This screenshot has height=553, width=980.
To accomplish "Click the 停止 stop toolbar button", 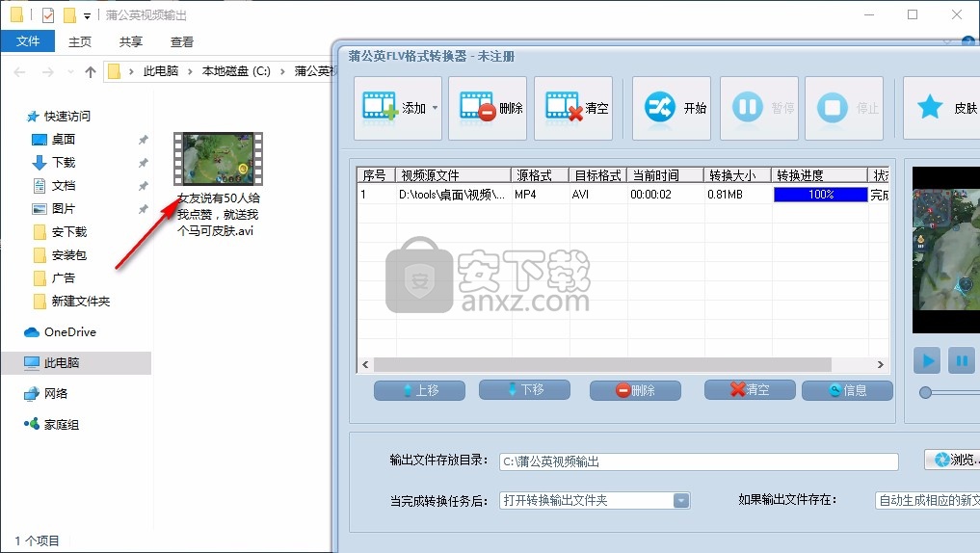I will [x=844, y=108].
